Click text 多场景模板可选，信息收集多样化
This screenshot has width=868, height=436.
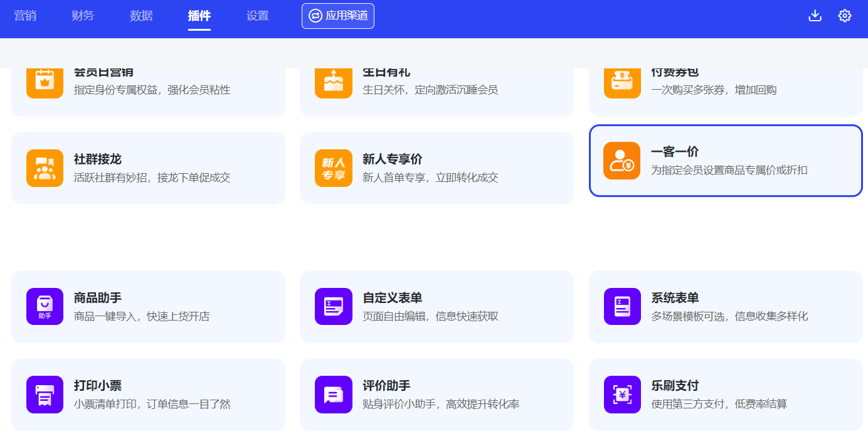[x=729, y=316]
